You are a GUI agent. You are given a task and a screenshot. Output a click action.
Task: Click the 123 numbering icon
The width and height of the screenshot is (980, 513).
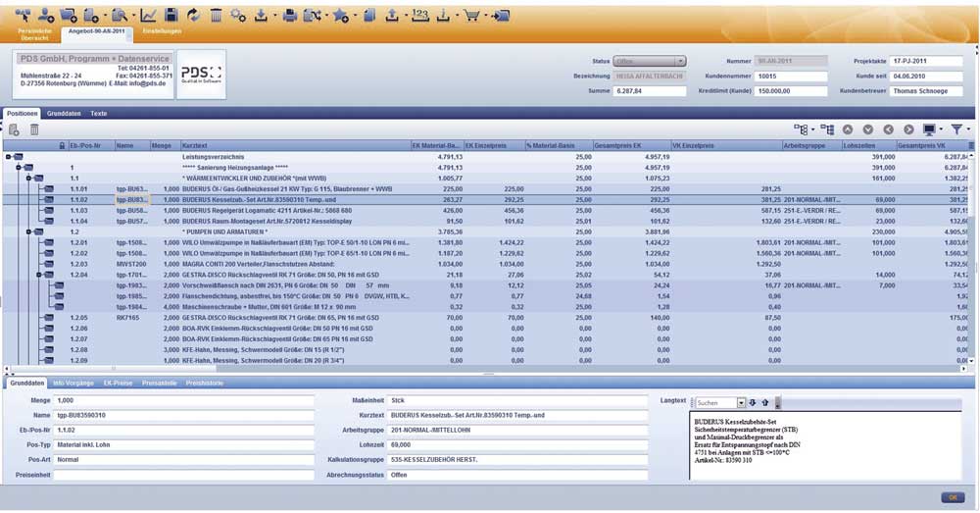click(x=420, y=15)
